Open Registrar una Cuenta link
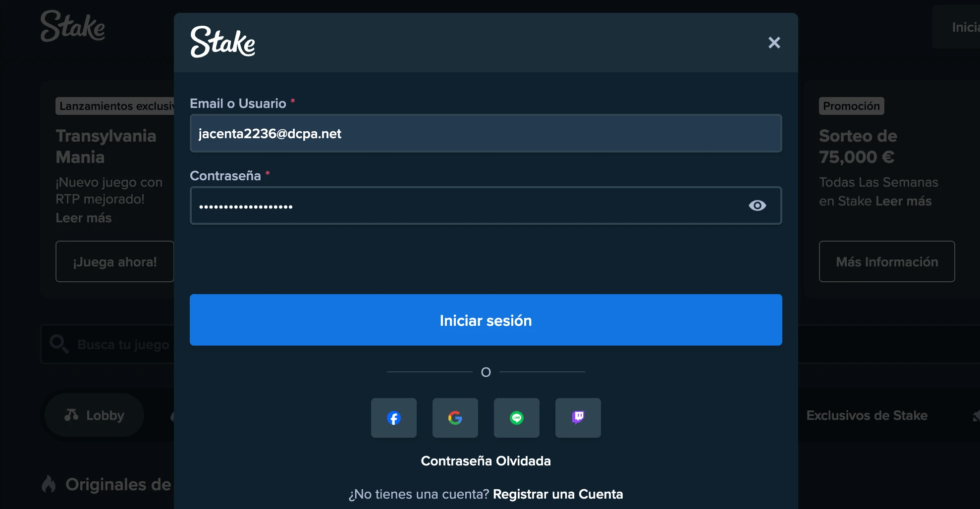The height and width of the screenshot is (509, 980). pos(558,494)
